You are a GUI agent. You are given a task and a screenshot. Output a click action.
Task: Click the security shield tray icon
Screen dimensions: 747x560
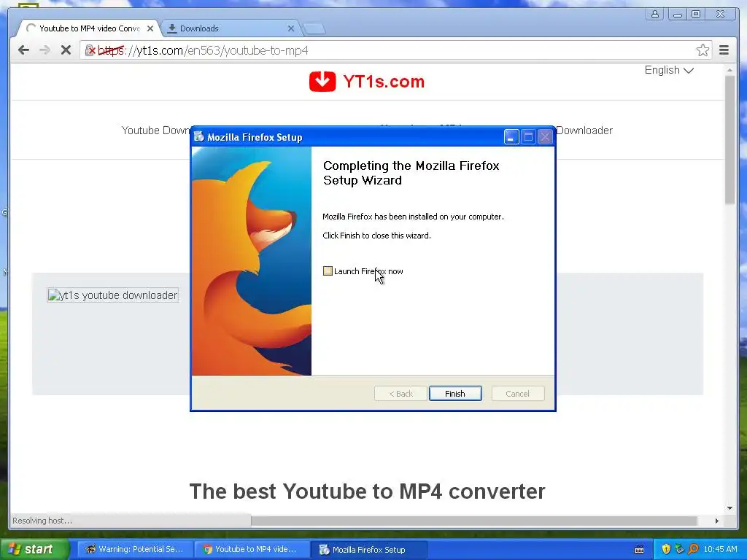pyautogui.click(x=666, y=549)
